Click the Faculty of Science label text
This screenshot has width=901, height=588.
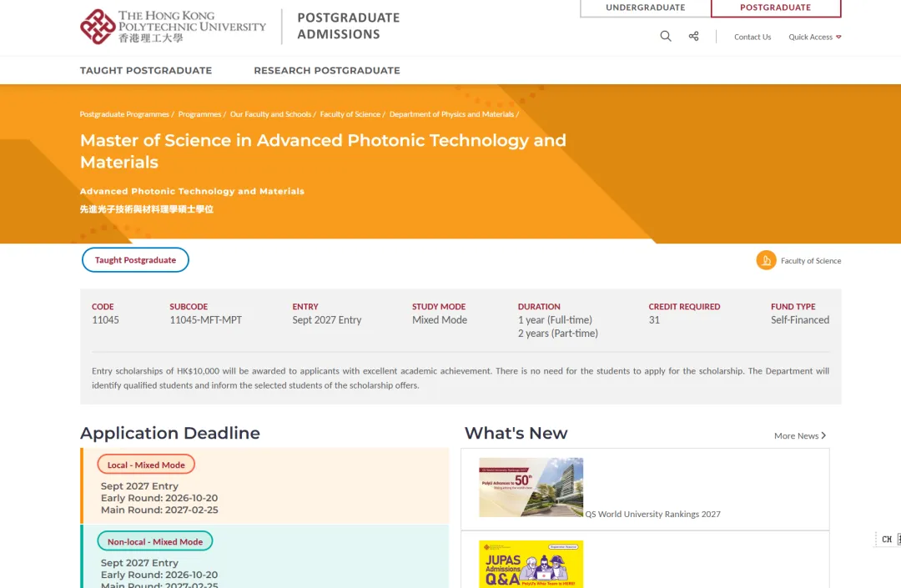pos(811,261)
